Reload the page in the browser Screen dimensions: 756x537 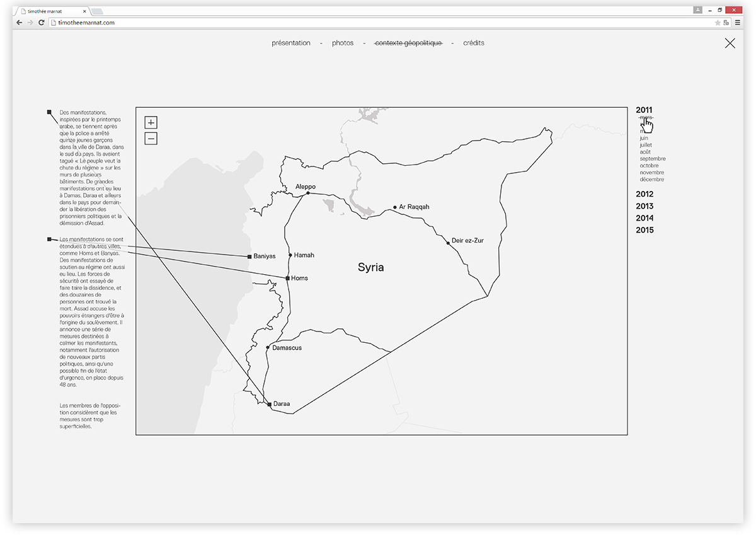pos(42,23)
